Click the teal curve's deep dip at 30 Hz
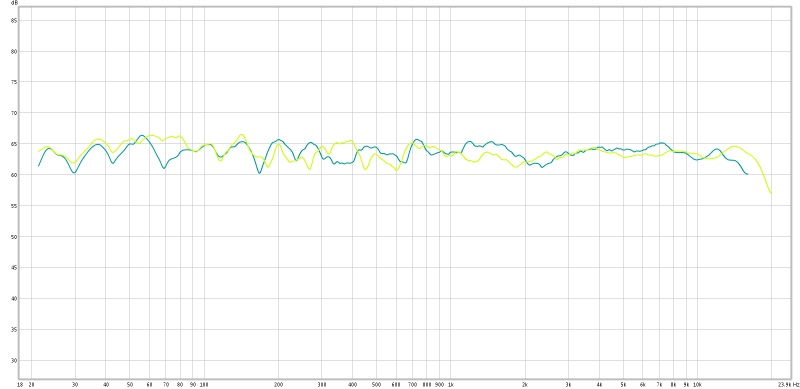Viewport: 800px width, 389px height. pos(74,173)
